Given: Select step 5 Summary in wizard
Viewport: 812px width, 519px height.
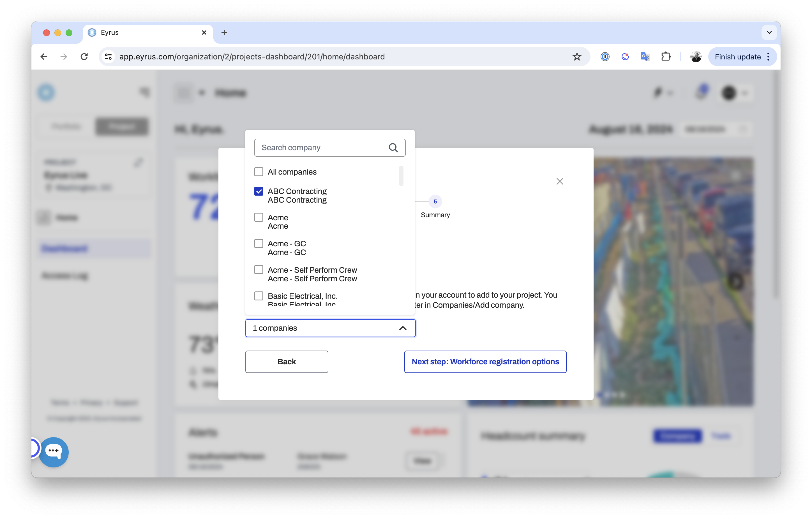Looking at the screenshot, I should pos(435,201).
